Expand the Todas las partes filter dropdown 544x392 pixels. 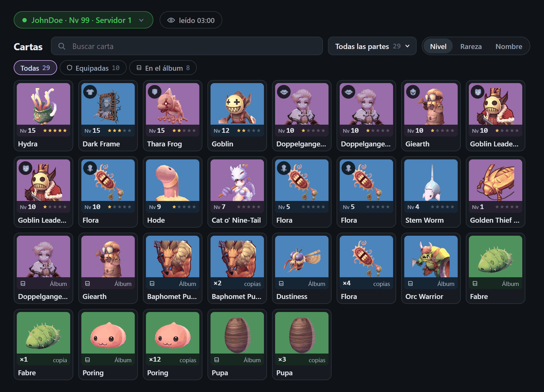[372, 46]
